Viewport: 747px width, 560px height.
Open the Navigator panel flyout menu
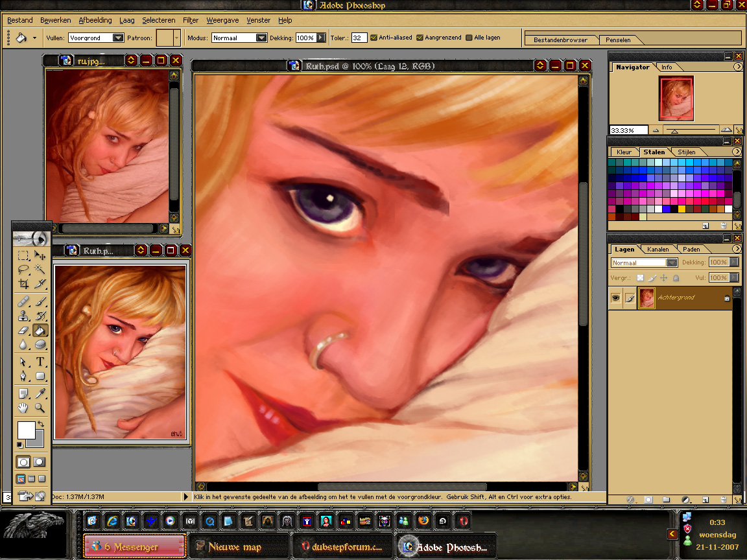point(737,67)
